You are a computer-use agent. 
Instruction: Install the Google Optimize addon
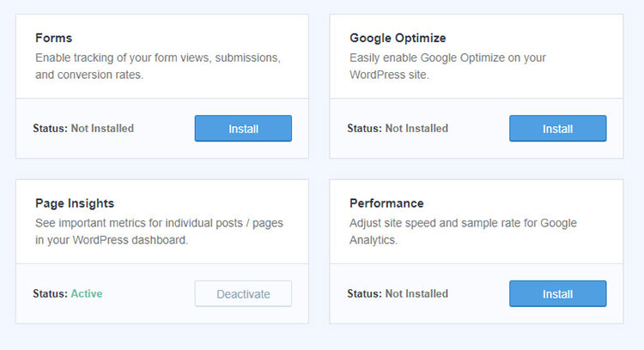tap(557, 129)
